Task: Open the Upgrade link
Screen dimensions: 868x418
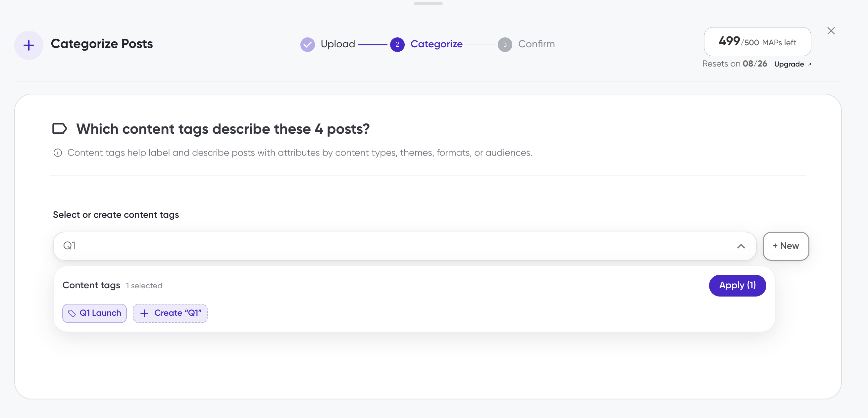Action: pyautogui.click(x=792, y=64)
